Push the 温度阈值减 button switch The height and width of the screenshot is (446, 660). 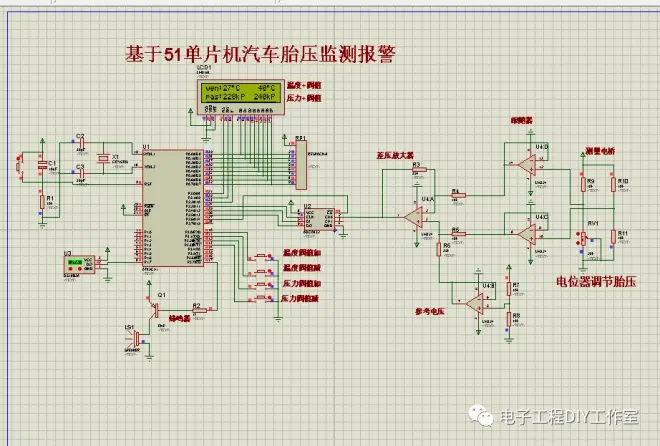point(261,272)
